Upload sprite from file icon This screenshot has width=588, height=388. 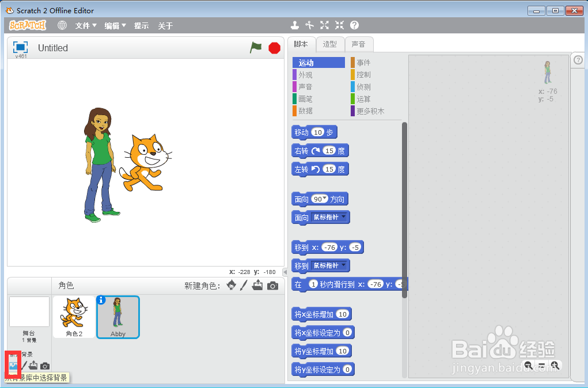tap(257, 286)
